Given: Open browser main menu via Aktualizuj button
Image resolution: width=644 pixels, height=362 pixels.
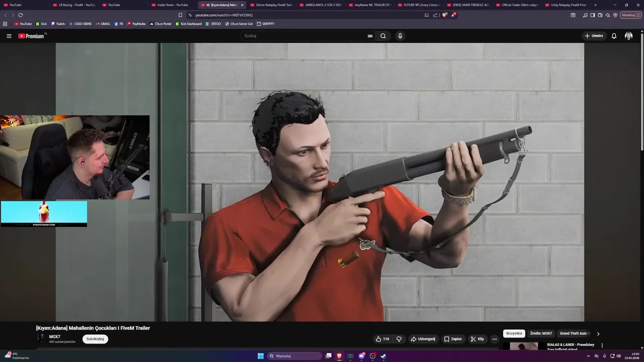Looking at the screenshot, I should 630,15.
